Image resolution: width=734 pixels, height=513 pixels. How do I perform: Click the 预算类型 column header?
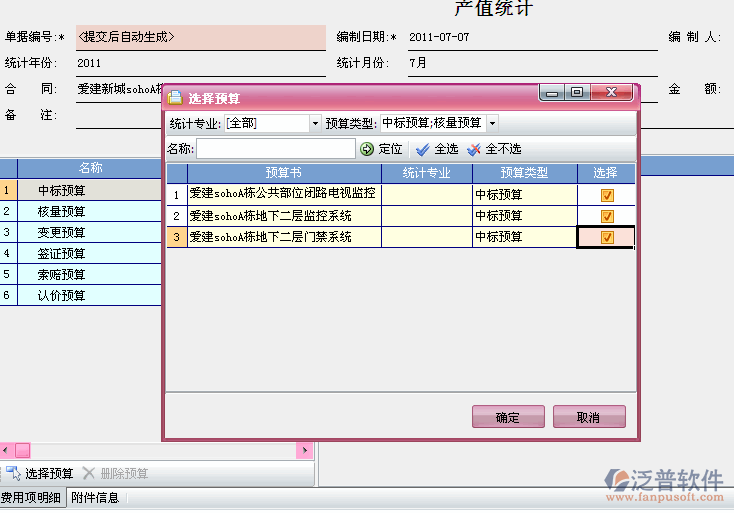[525, 173]
